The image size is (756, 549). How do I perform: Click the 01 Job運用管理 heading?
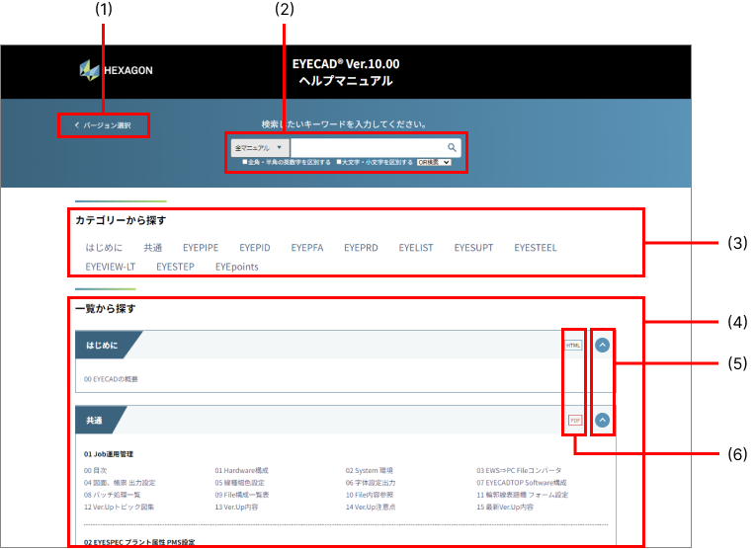[109, 454]
